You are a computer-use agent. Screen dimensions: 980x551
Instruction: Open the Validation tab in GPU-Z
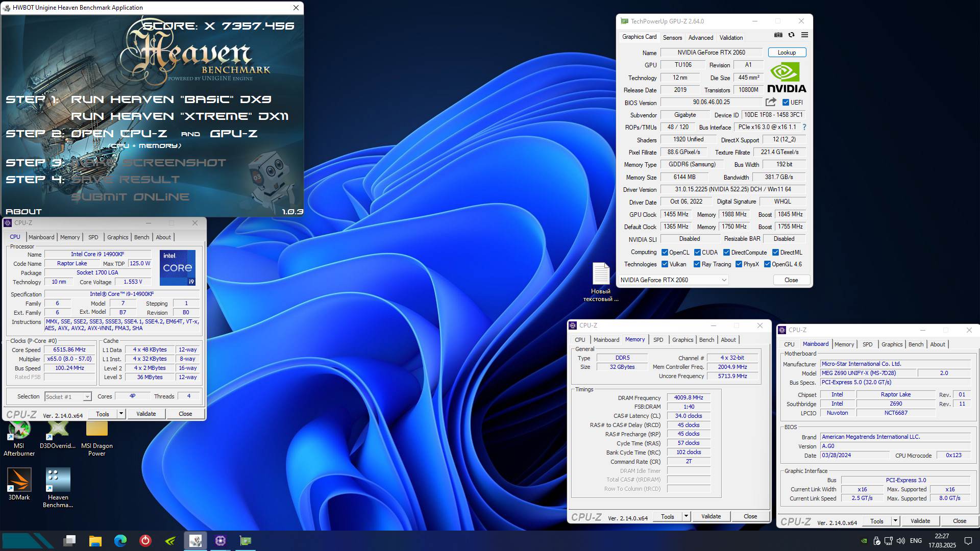click(x=731, y=38)
